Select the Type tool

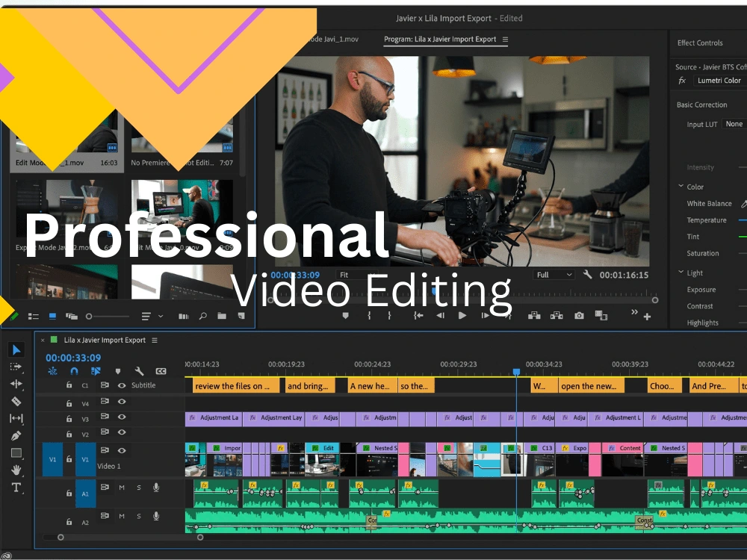[x=16, y=487]
